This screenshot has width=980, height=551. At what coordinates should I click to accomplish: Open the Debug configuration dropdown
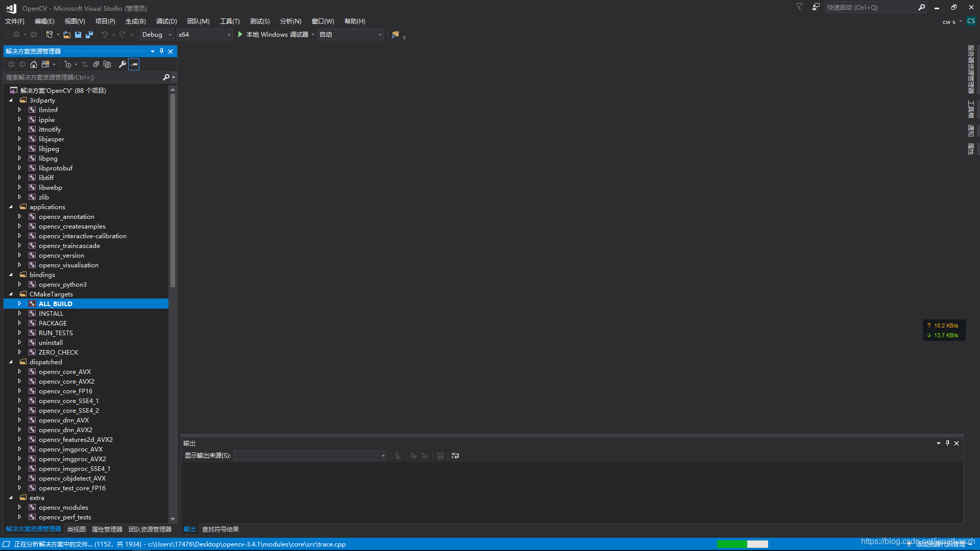pyautogui.click(x=157, y=35)
